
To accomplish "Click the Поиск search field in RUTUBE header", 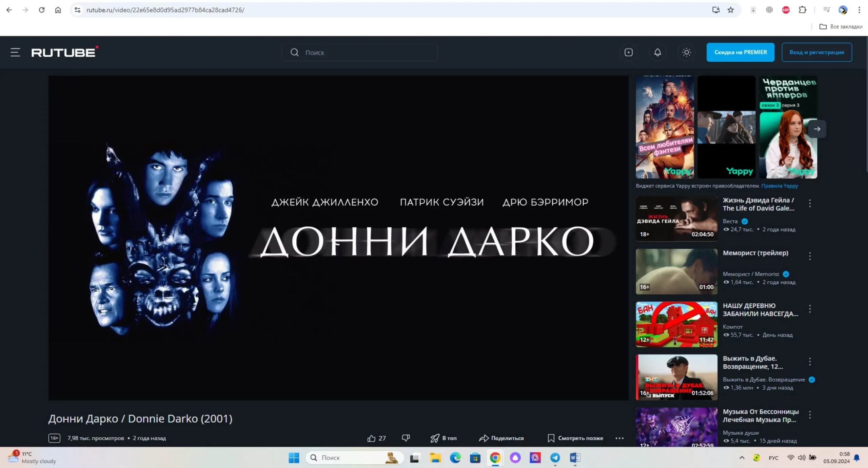I will (359, 53).
